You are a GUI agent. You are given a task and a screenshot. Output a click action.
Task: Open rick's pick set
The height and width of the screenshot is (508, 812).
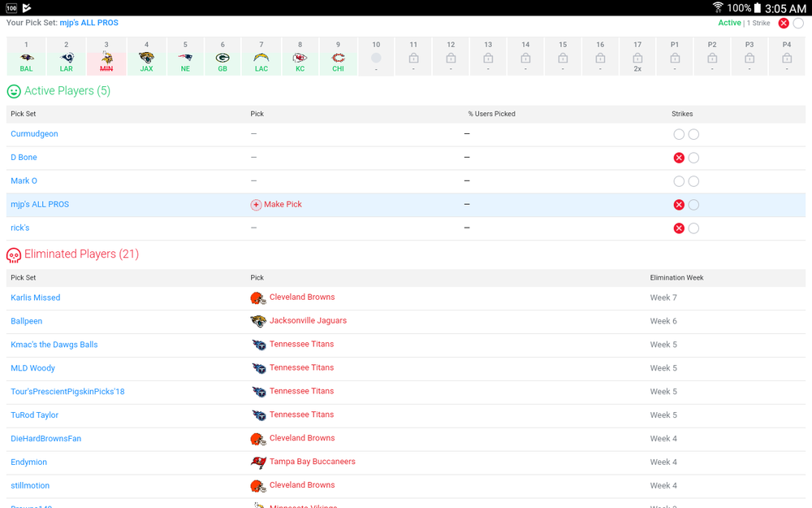[20, 228]
